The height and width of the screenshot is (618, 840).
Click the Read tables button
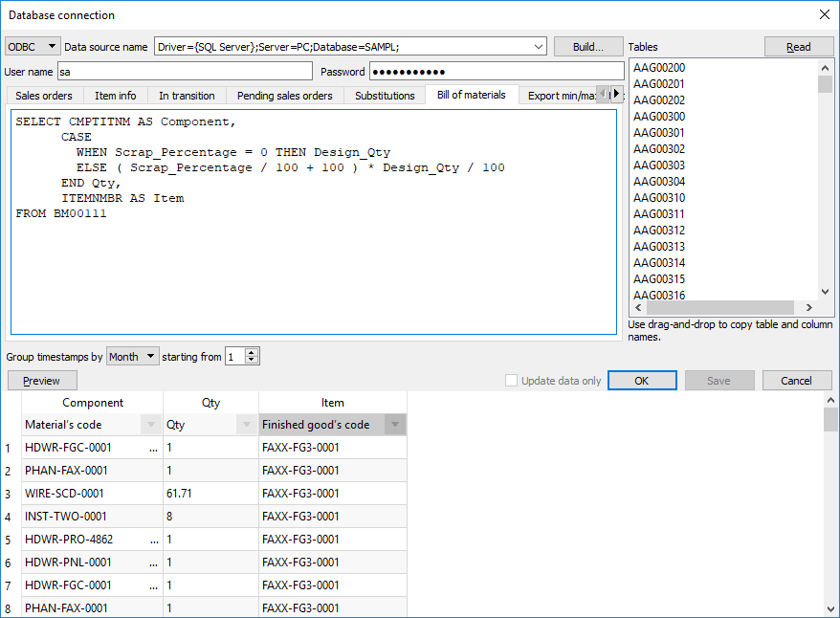click(798, 47)
